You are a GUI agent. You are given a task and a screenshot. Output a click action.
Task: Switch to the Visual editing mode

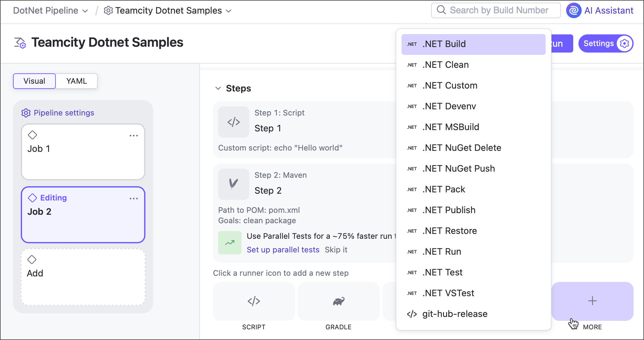tap(34, 81)
